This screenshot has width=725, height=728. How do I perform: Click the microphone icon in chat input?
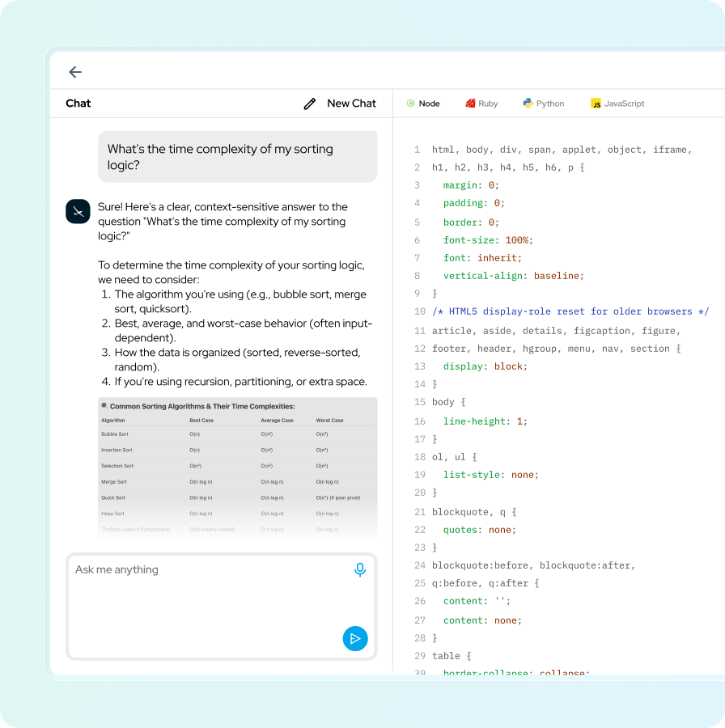pos(360,569)
